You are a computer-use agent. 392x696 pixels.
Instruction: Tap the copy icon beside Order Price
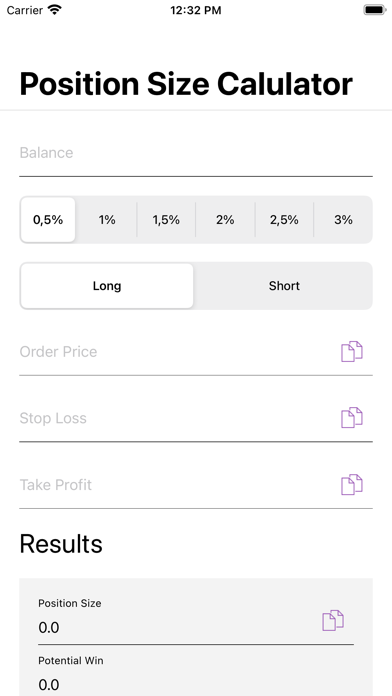pyautogui.click(x=352, y=352)
